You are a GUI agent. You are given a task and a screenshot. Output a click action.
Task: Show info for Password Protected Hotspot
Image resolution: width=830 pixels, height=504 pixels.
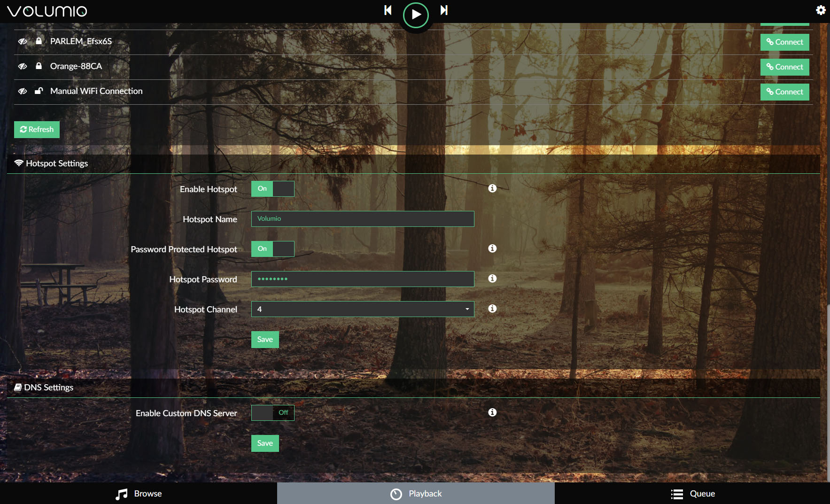click(x=492, y=248)
